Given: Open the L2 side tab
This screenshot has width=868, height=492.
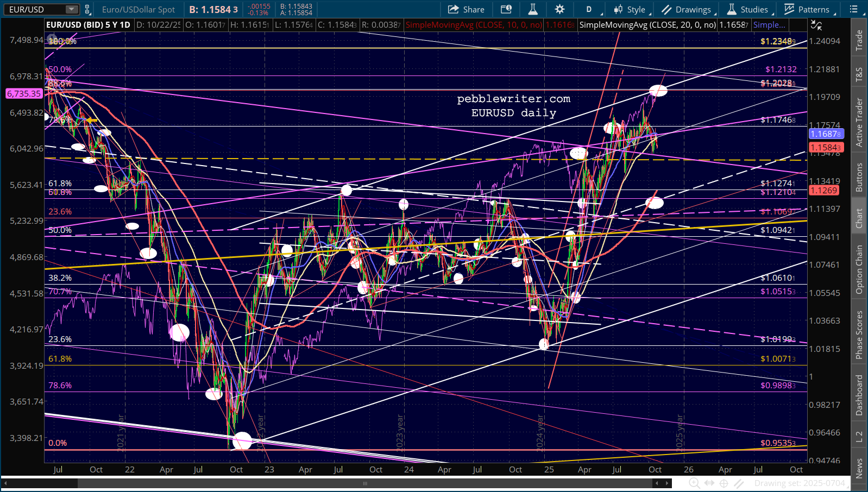Looking at the screenshot, I should [859, 436].
